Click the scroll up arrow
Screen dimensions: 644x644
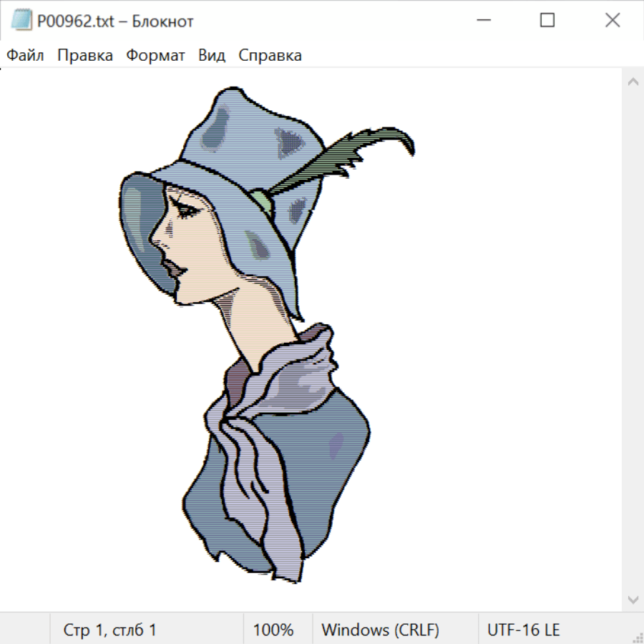(x=633, y=82)
